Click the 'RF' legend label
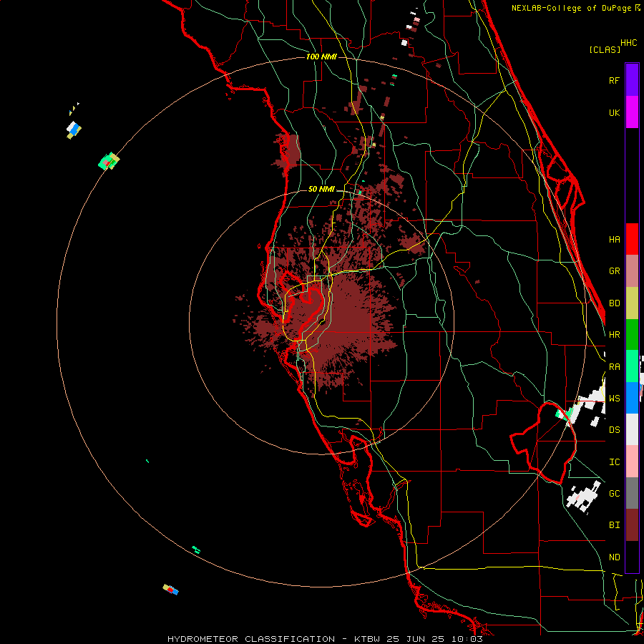The image size is (644, 644). (x=614, y=80)
